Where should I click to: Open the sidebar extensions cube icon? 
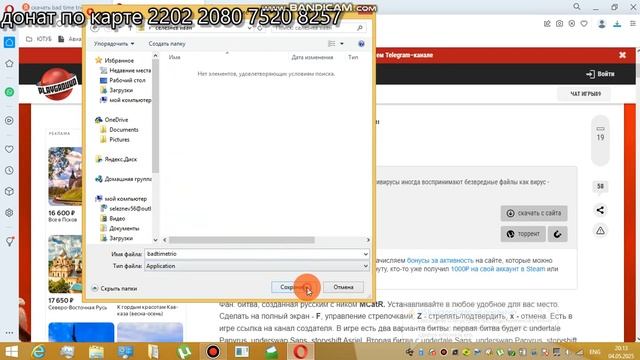coord(9,191)
